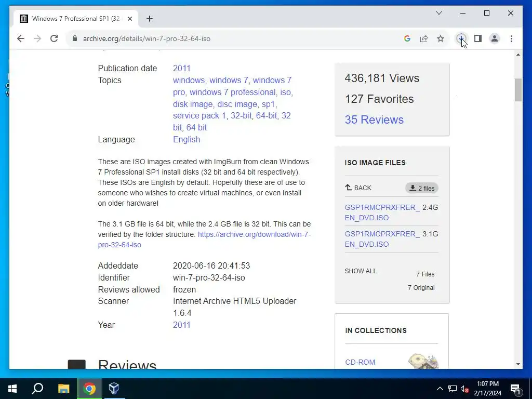Viewport: 532px width, 399px height.
Task: Download all via 2 files button
Action: tap(422, 188)
